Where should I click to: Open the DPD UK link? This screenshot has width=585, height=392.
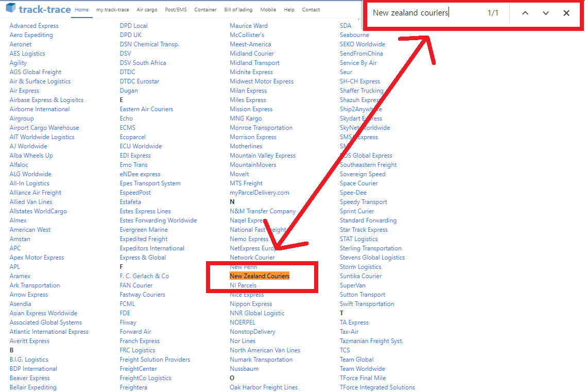tap(131, 35)
